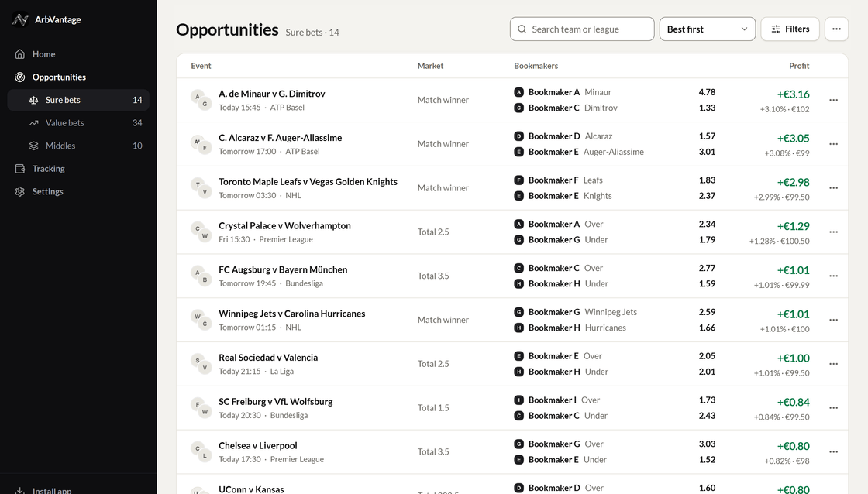Open row menu for de Minaur v Dimitrov
Viewport: 868px width, 494px height.
tap(834, 100)
